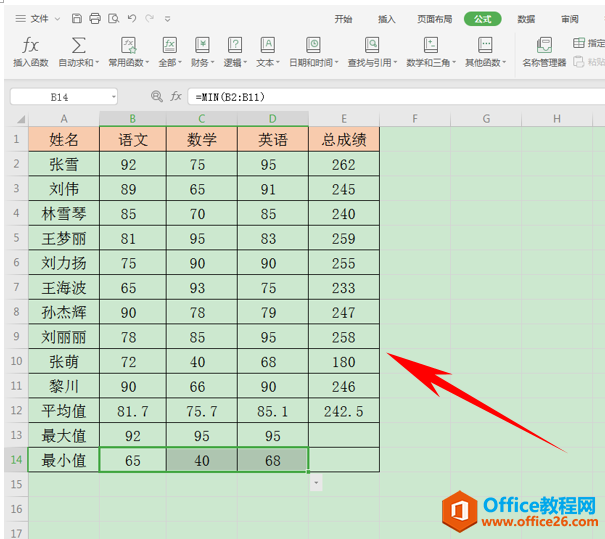Click the Print Preview icon

[x=113, y=19]
